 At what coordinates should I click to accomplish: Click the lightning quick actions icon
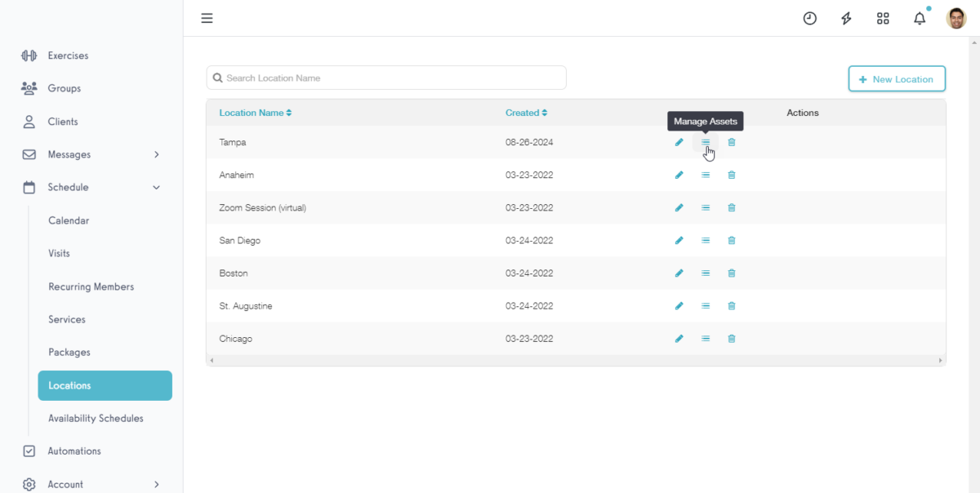pyautogui.click(x=846, y=17)
